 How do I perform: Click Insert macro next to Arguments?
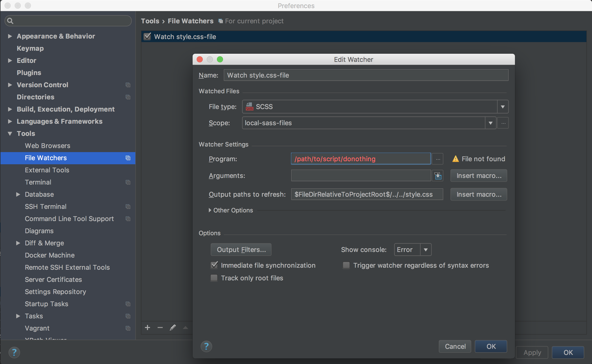coord(479,176)
